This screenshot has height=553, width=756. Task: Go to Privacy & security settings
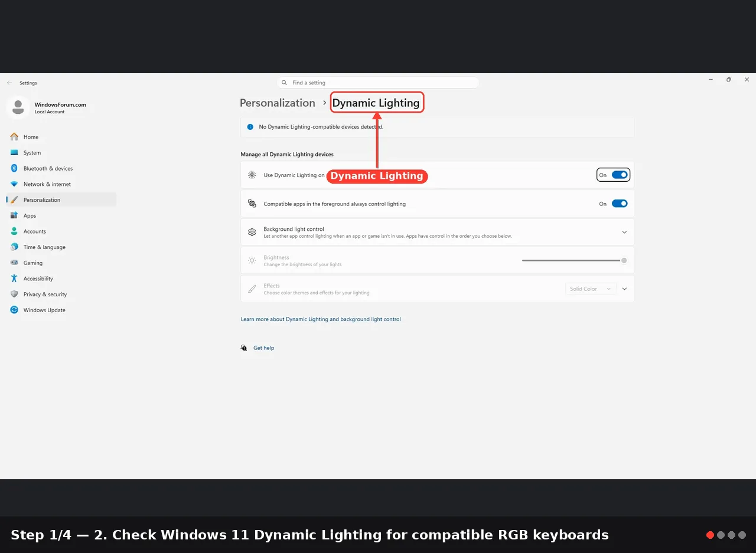[61, 295]
